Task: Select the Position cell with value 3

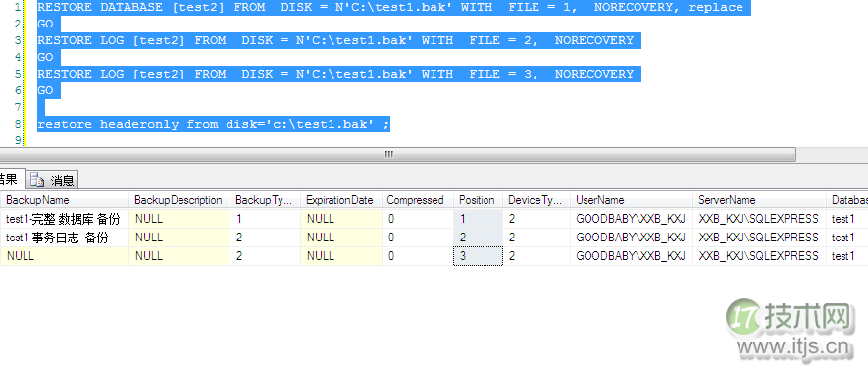Action: 478,256
